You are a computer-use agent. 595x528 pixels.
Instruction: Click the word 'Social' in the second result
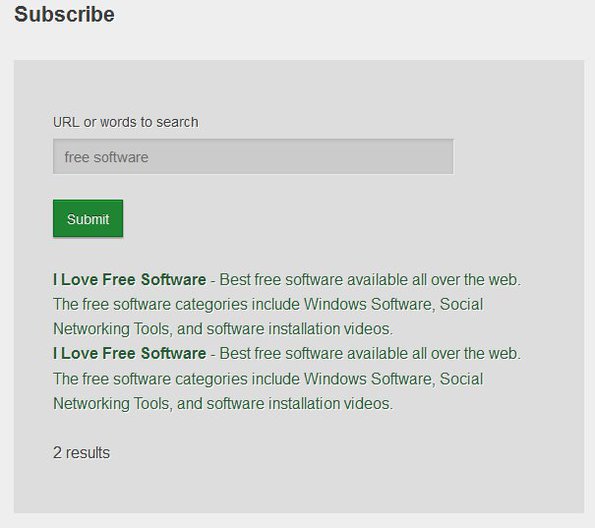tap(461, 379)
